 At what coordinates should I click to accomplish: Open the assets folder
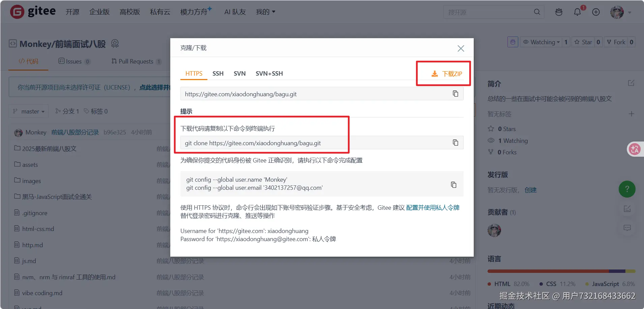click(30, 164)
